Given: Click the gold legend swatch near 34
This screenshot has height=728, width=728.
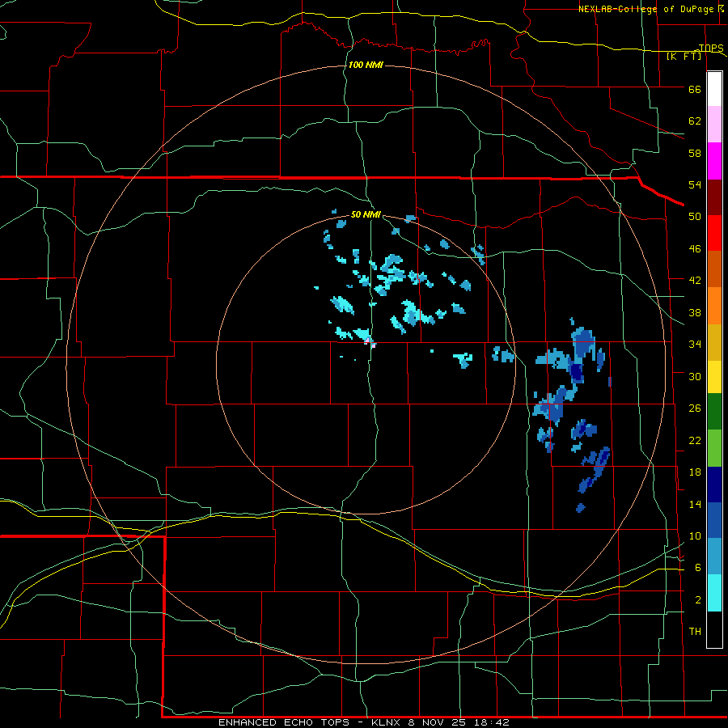Looking at the screenshot, I should 714,342.
